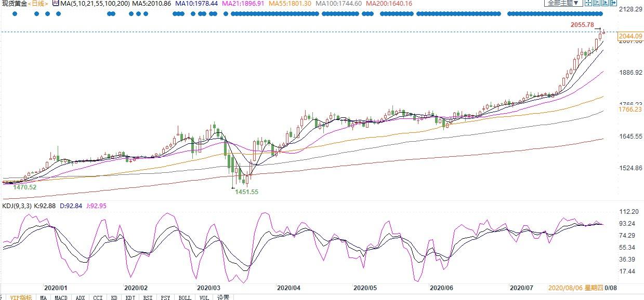Screen dimensions: 644x300
Task: Click the 1645.55 price axis label
Action: (x=630, y=137)
